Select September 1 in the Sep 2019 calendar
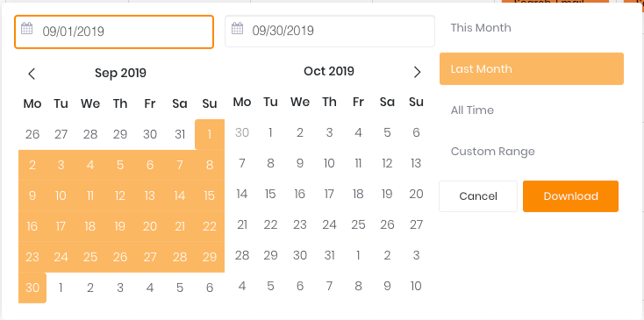The height and width of the screenshot is (320, 644). tap(210, 134)
